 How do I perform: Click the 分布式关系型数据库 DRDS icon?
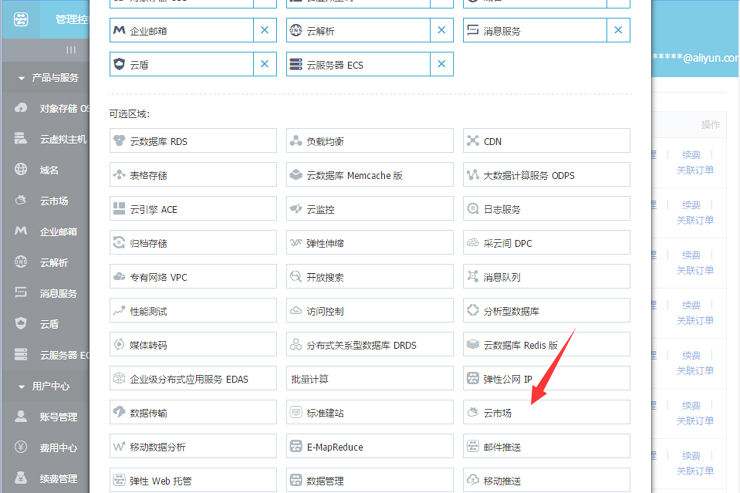point(295,344)
